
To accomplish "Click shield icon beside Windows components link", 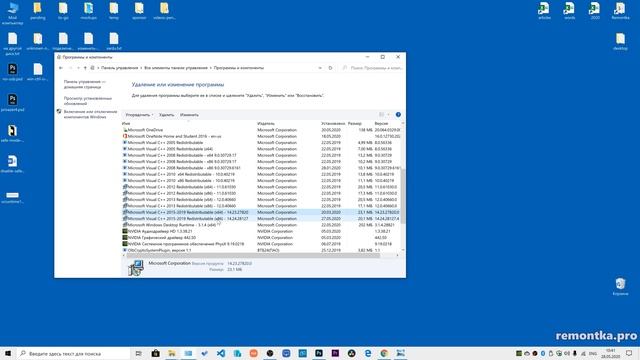I will tap(59, 111).
